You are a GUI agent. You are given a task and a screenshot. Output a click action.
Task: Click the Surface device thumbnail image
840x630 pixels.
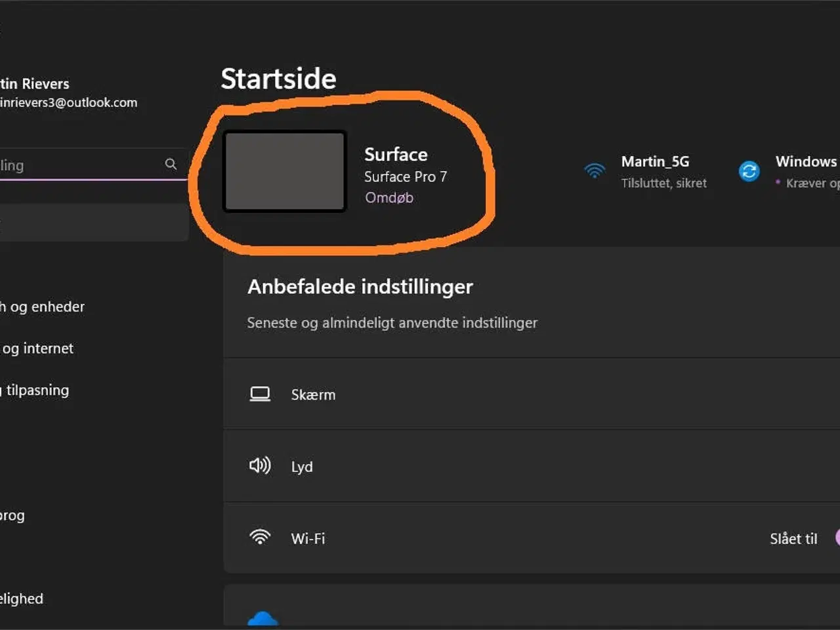pyautogui.click(x=284, y=171)
